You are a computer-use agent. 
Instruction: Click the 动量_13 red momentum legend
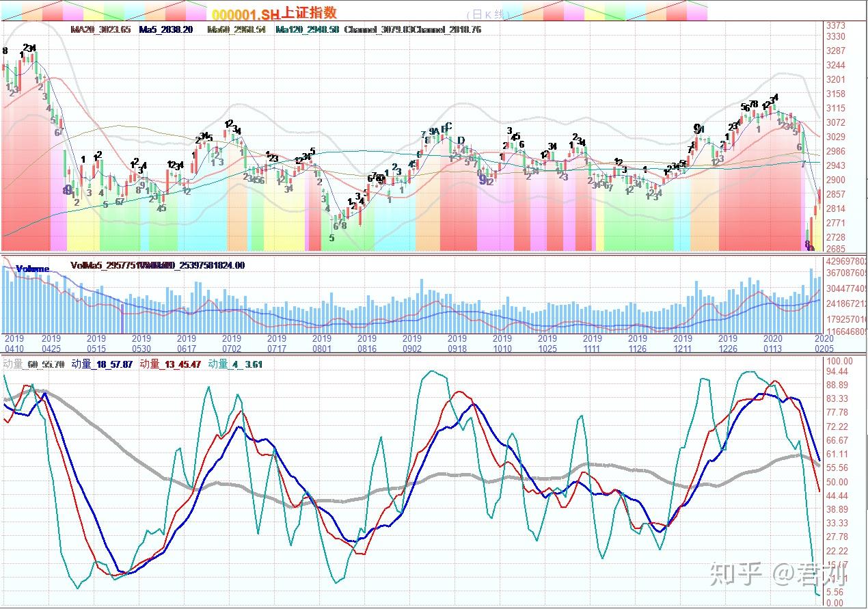pyautogui.click(x=170, y=364)
